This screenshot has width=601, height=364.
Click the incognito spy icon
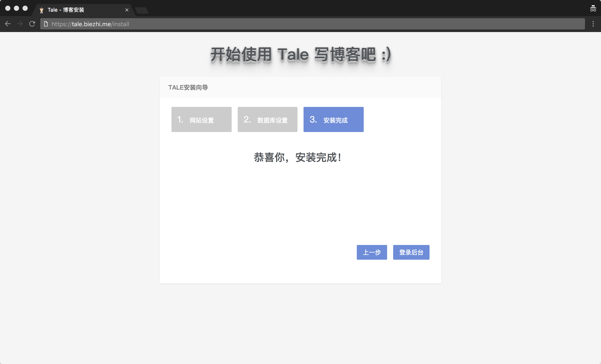point(593,8)
